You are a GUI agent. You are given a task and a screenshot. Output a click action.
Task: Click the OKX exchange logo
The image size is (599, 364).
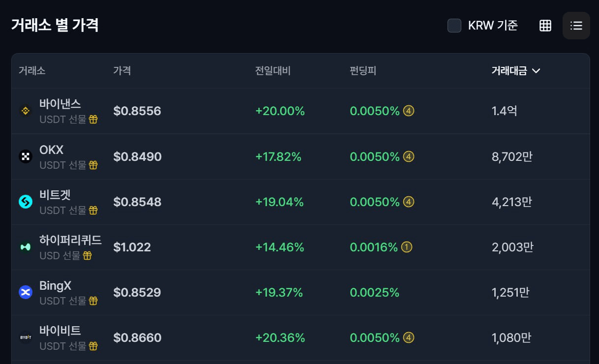pyautogui.click(x=26, y=156)
